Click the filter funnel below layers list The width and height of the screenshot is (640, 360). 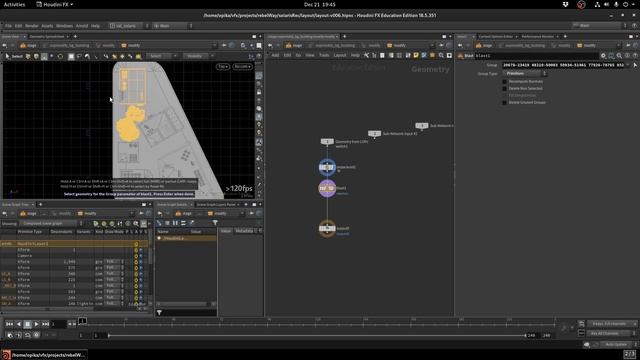tap(159, 313)
